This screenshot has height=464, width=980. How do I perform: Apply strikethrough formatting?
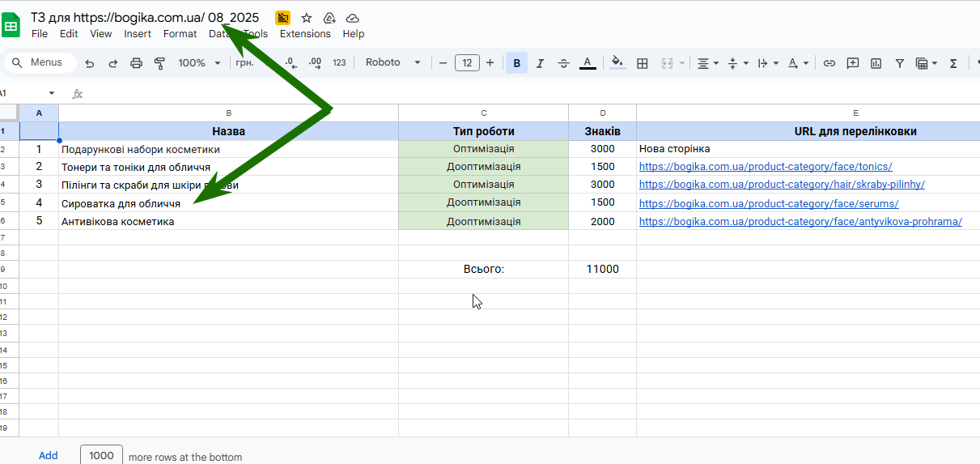[564, 63]
